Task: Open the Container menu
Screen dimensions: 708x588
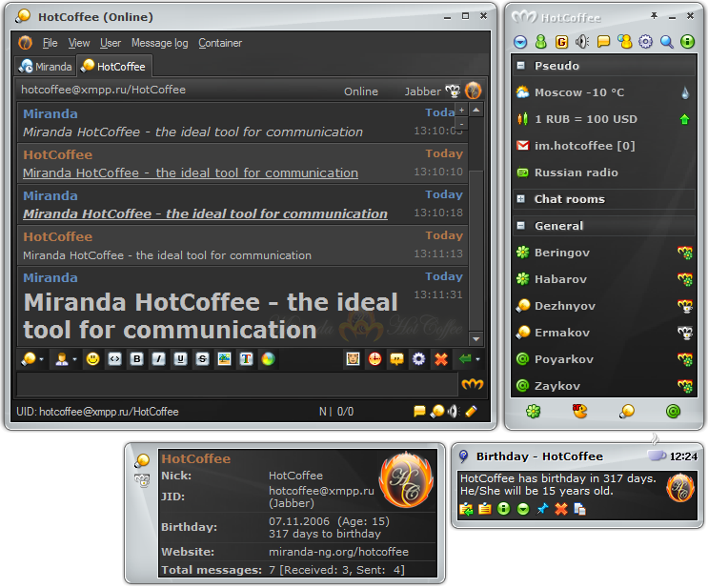Action: point(220,43)
